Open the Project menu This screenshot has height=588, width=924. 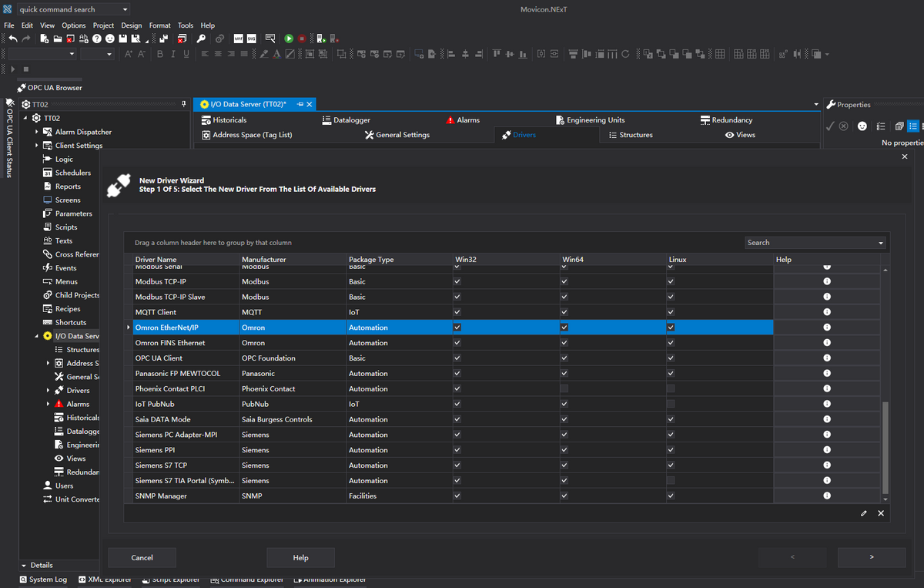coord(103,25)
